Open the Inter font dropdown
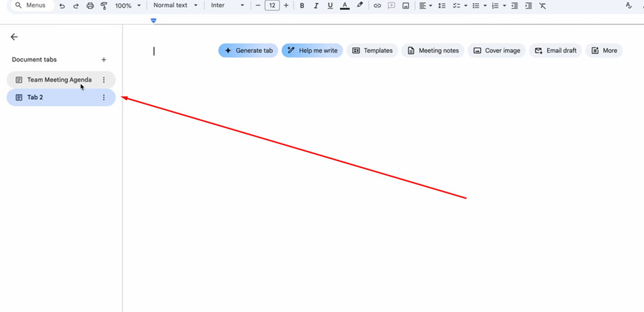This screenshot has height=312, width=644. tap(228, 5)
